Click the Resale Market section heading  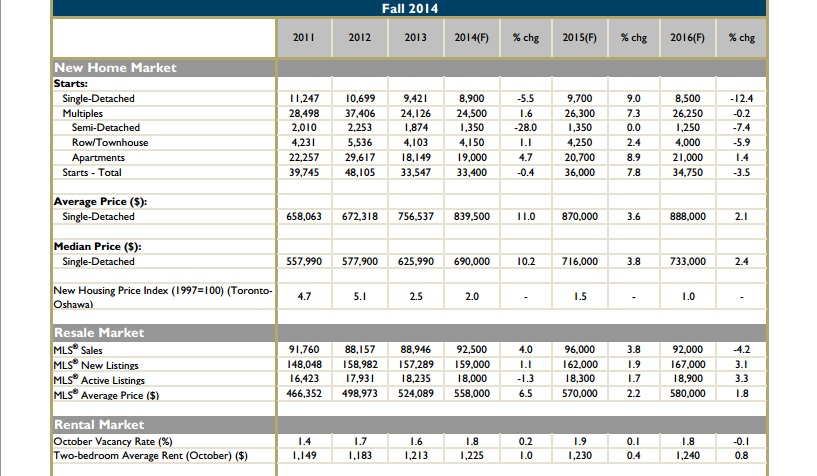[x=99, y=333]
